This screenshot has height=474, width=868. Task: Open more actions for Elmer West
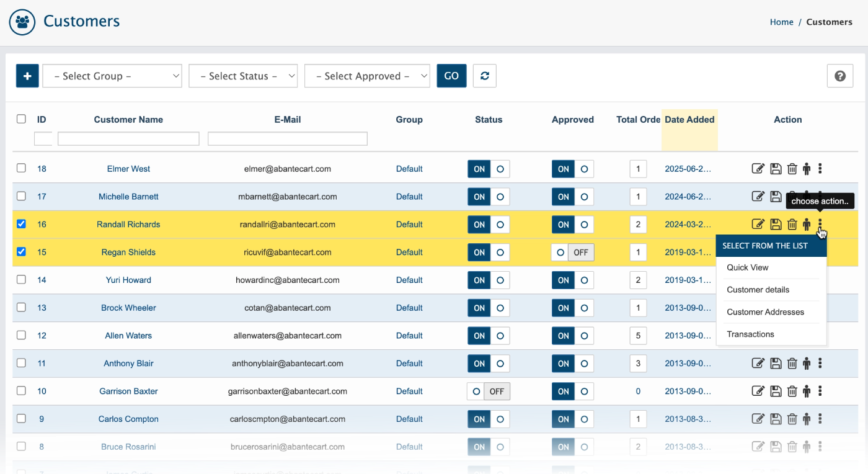820,168
